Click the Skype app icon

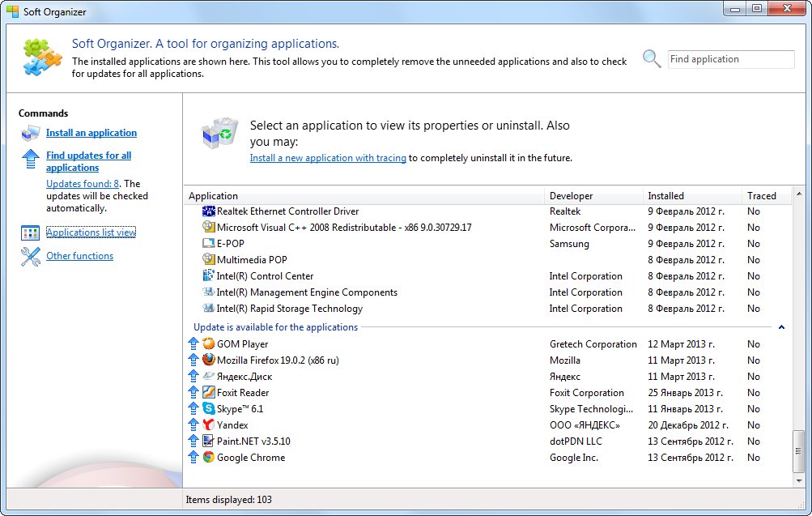pos(209,408)
